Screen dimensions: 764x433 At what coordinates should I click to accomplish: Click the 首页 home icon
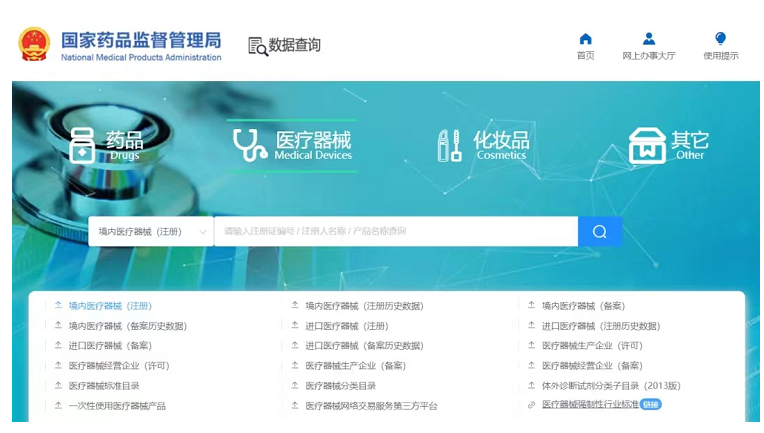[585, 39]
